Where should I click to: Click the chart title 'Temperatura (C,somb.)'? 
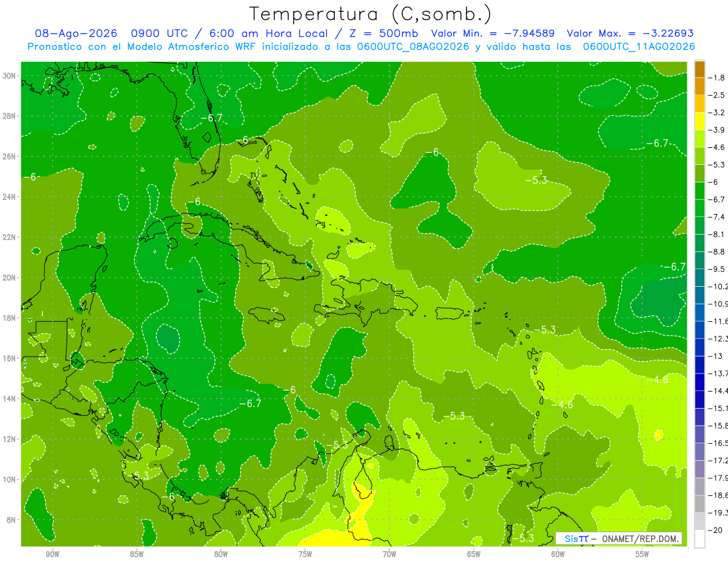(370, 14)
